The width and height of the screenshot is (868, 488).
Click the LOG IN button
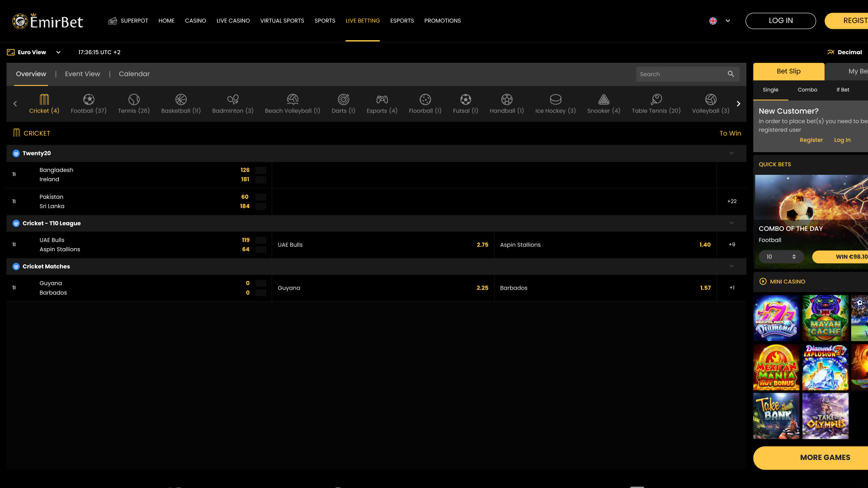pos(781,20)
